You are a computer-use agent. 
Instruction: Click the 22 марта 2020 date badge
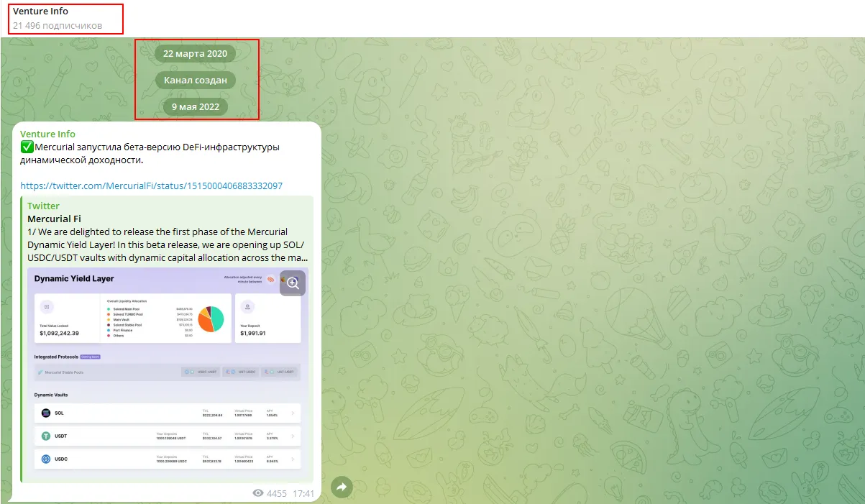tap(195, 53)
